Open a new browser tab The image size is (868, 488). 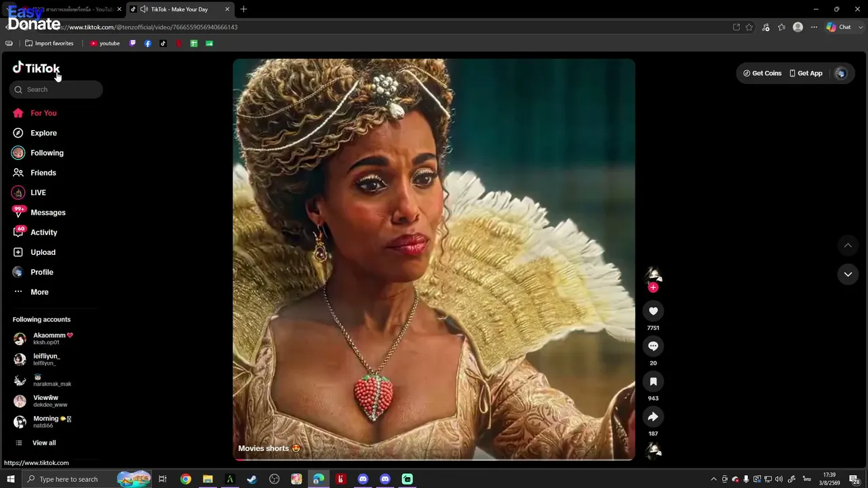243,9
